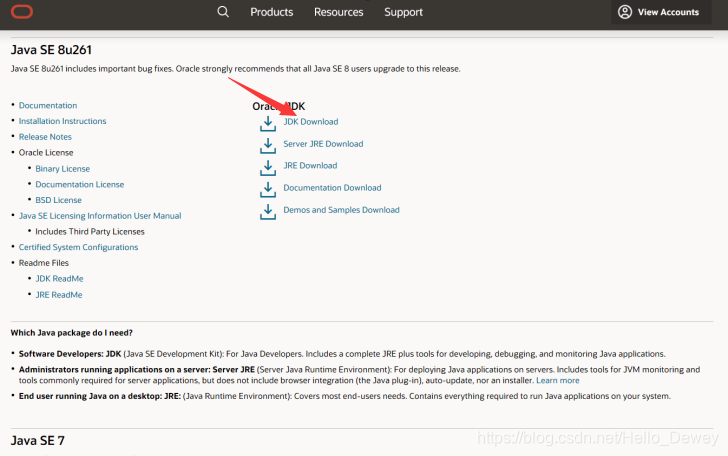
Task: Open the JDK ReadMe link
Action: pyautogui.click(x=59, y=279)
